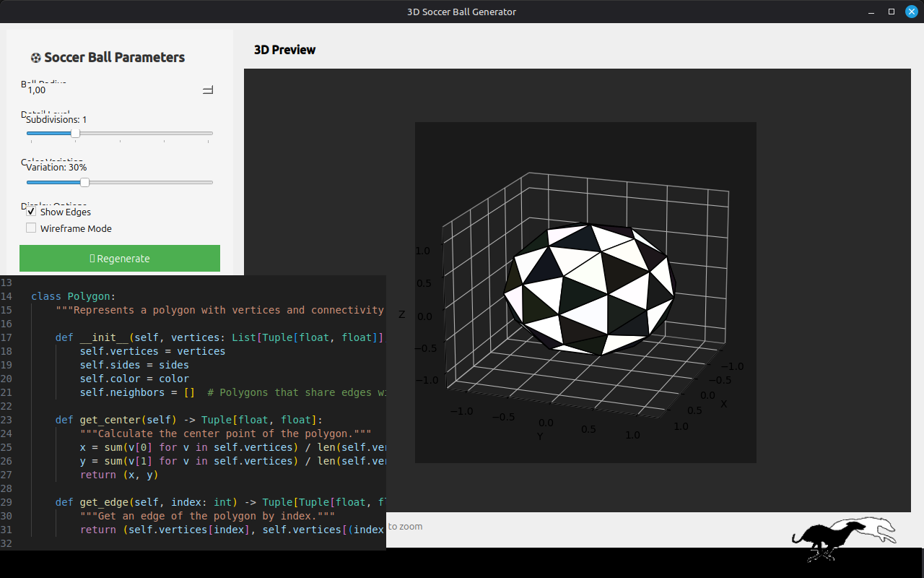Click the Variation slider handle

[84, 182]
